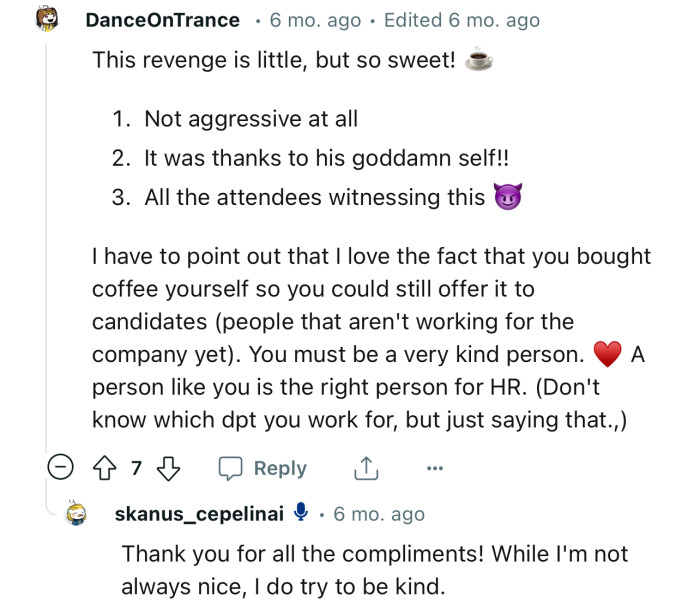Click skanus_cepelinai's avatar icon

(x=77, y=514)
